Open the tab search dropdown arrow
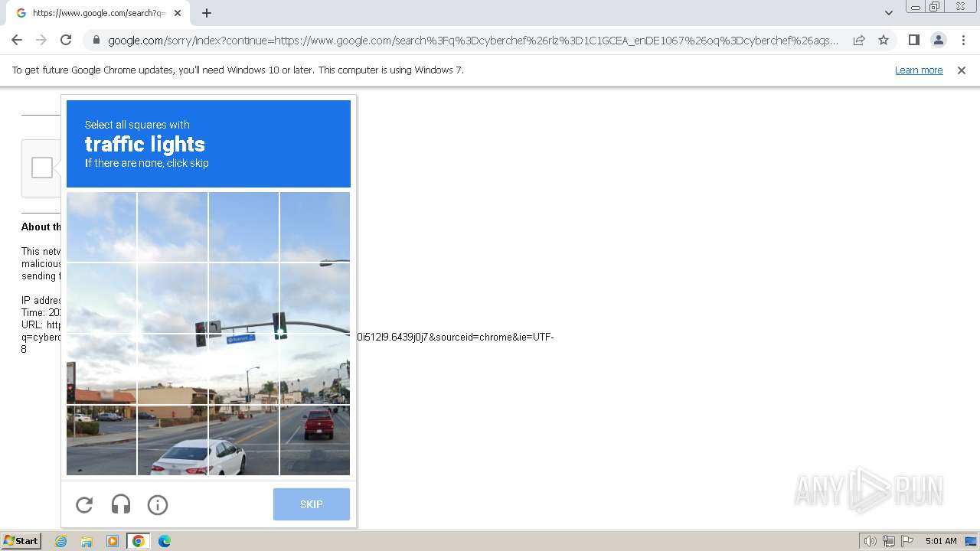Screen dimensions: 980x551 (x=888, y=13)
